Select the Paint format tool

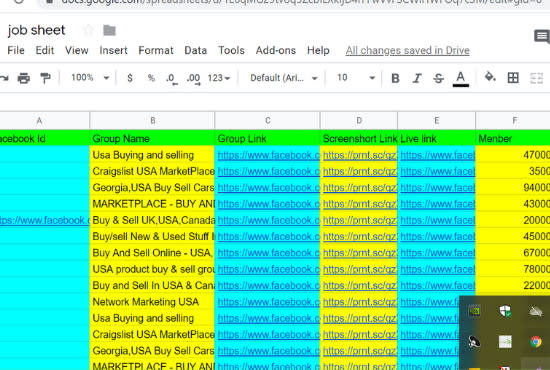(45, 78)
